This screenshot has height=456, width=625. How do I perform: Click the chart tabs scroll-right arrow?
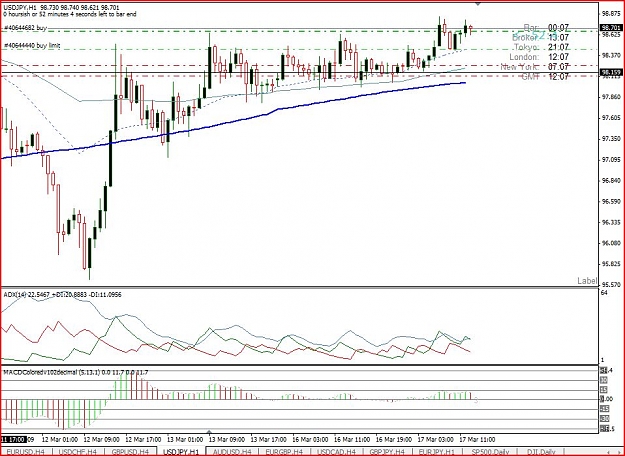point(617,452)
